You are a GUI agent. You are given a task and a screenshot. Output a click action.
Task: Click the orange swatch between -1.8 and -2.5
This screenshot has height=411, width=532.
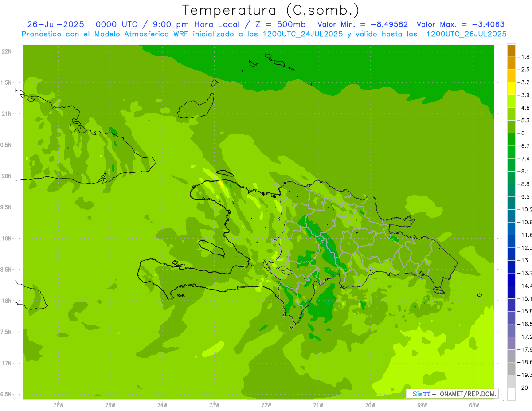pyautogui.click(x=511, y=63)
